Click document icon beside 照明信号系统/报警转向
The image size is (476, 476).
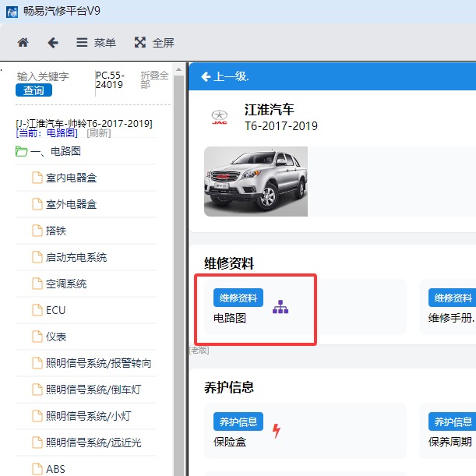tap(37, 363)
